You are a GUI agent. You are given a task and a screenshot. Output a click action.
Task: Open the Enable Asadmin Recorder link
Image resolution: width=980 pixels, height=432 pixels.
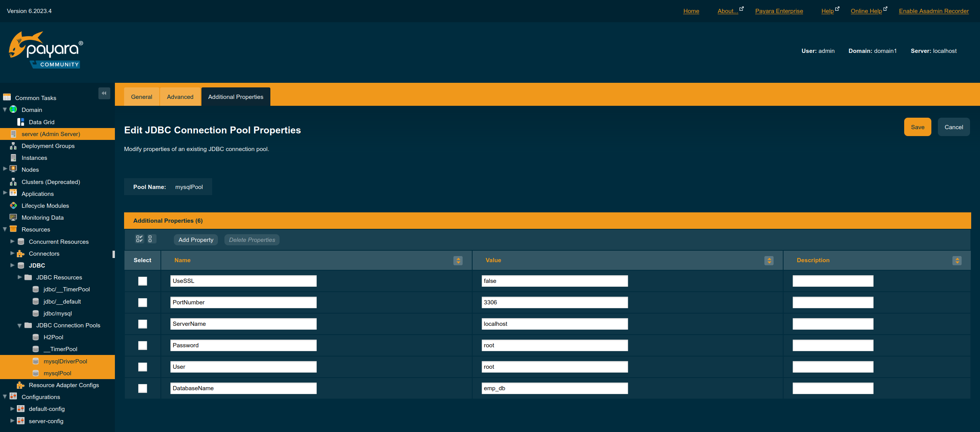tap(934, 11)
